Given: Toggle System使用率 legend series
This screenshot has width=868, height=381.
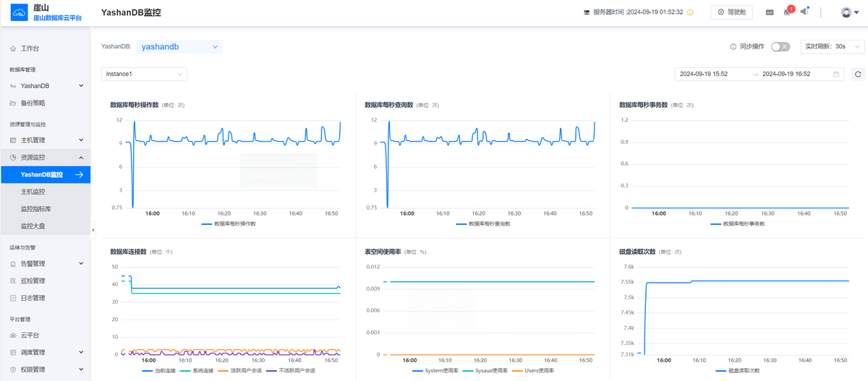Looking at the screenshot, I should 437,370.
